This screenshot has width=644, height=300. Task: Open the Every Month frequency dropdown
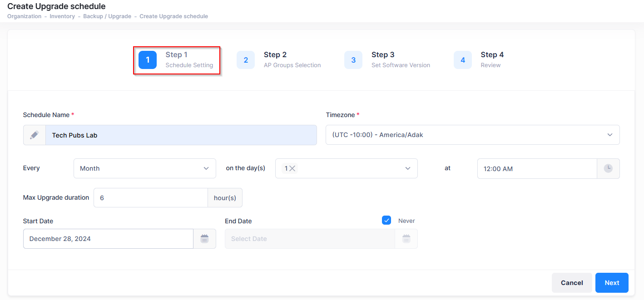tap(144, 168)
